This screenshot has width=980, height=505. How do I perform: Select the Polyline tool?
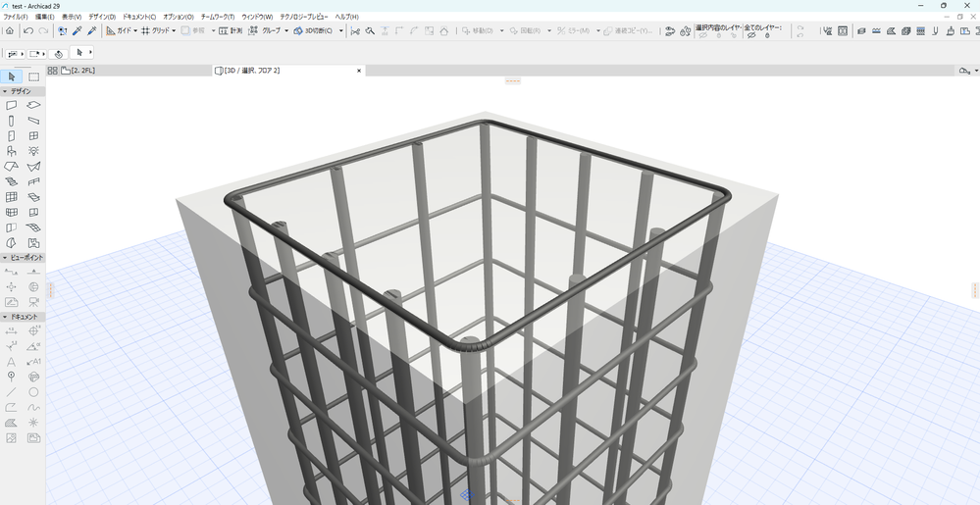tap(11, 408)
